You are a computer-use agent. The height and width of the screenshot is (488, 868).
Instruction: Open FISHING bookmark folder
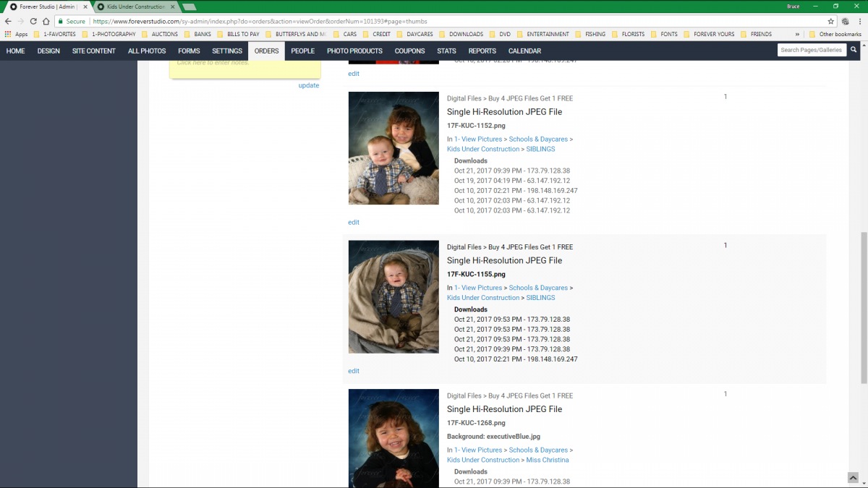[590, 34]
